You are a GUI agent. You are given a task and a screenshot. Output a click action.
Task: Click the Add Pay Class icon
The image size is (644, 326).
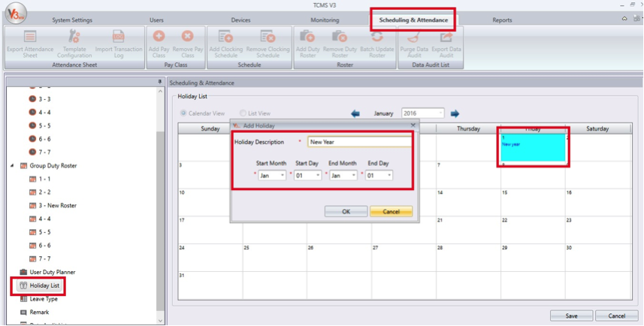click(159, 37)
